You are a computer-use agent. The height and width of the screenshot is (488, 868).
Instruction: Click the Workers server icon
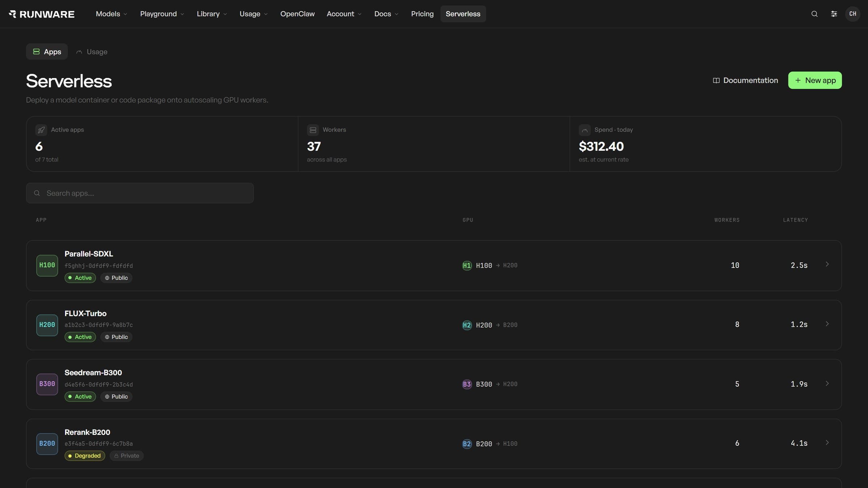pos(313,130)
